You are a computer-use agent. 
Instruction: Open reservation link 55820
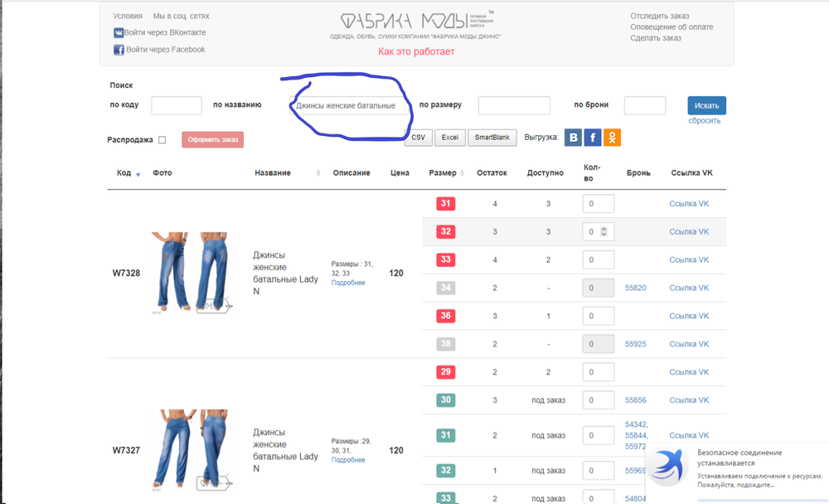tap(636, 288)
